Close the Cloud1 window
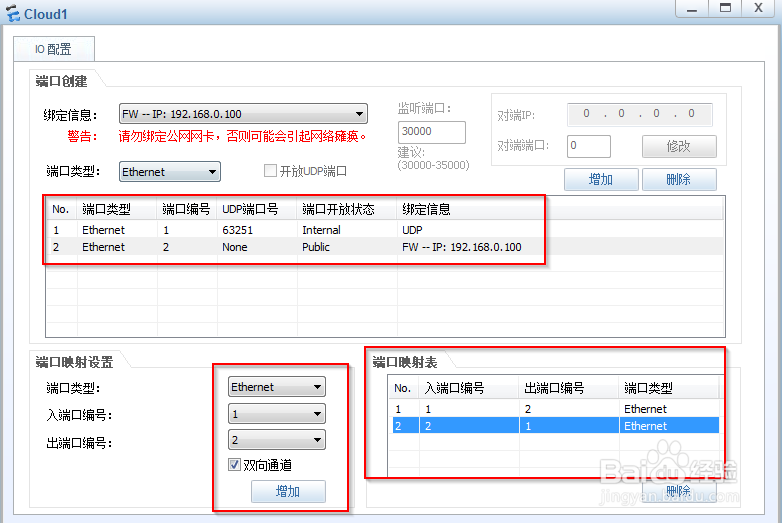 point(759,9)
